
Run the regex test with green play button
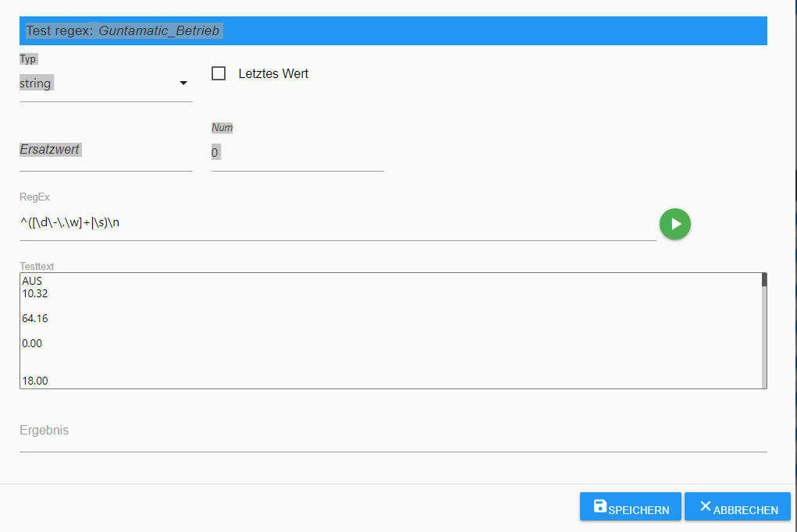pos(674,224)
